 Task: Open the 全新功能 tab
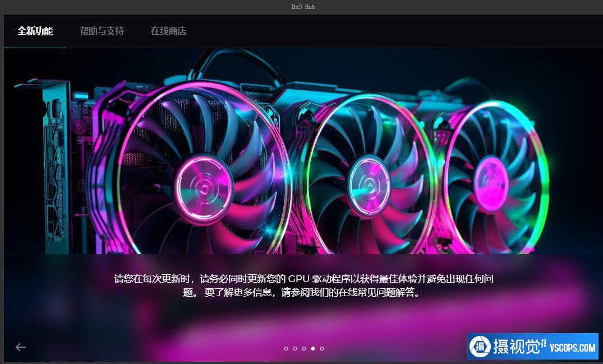[35, 31]
